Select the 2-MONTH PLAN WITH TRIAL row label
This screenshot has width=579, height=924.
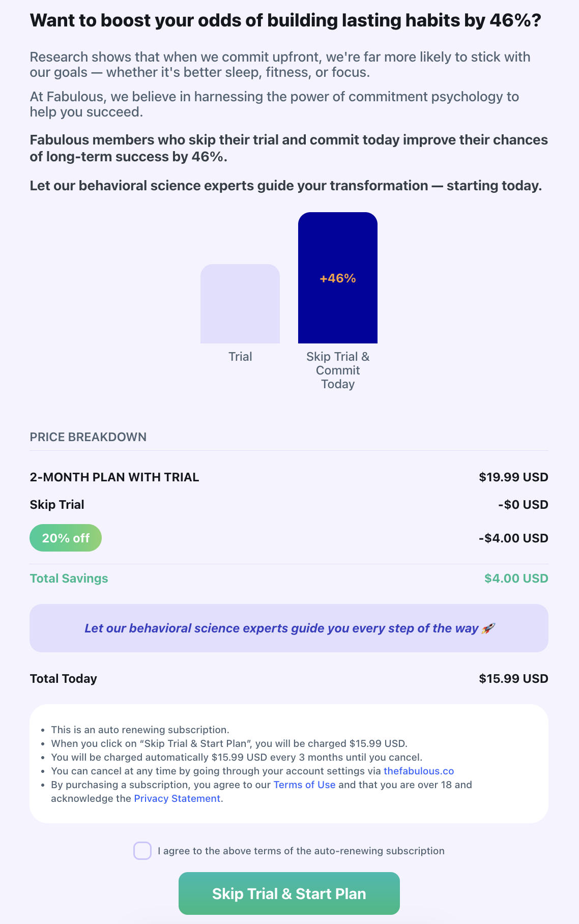coord(114,477)
